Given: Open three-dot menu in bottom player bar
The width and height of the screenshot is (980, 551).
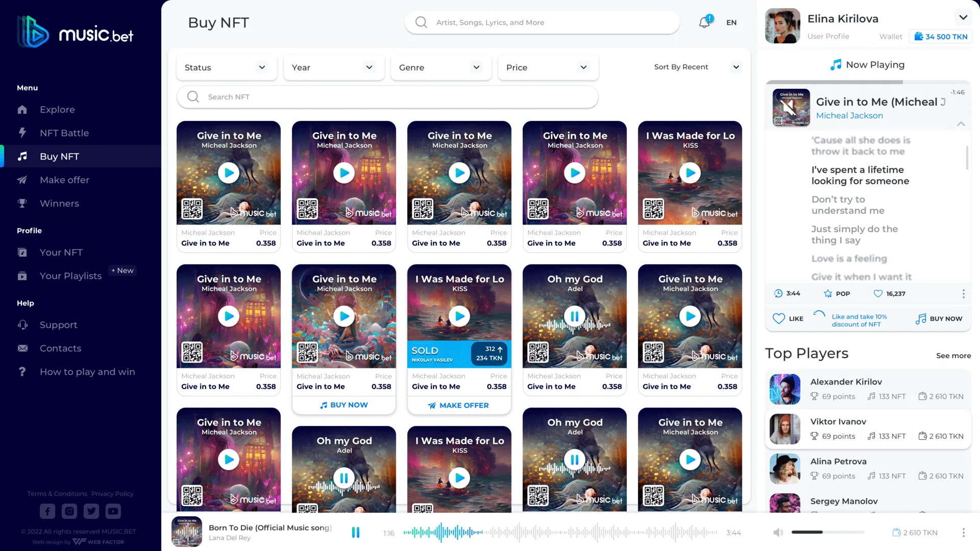Looking at the screenshot, I should (x=963, y=533).
